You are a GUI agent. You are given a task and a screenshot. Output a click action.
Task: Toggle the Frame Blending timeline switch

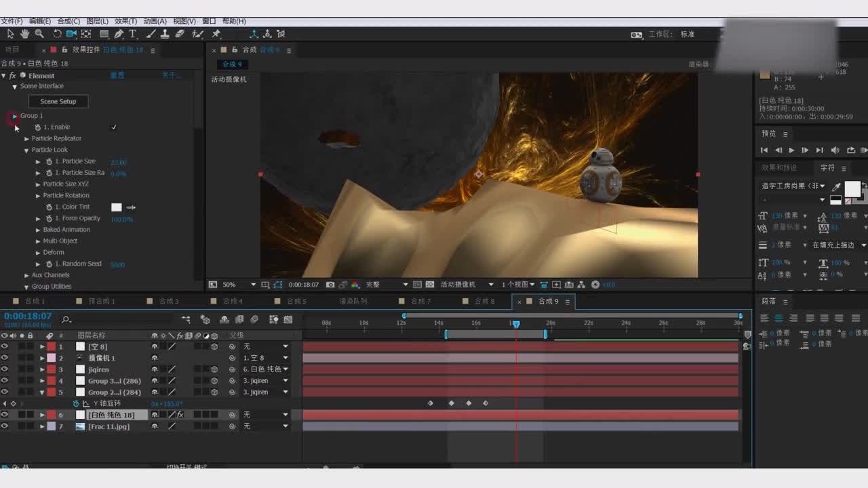point(239,319)
